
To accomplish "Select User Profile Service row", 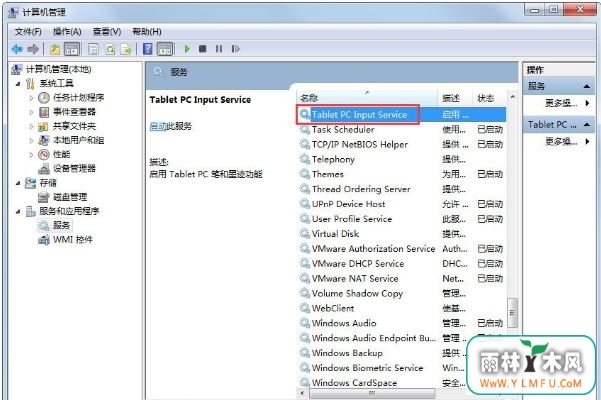I will tap(402, 219).
